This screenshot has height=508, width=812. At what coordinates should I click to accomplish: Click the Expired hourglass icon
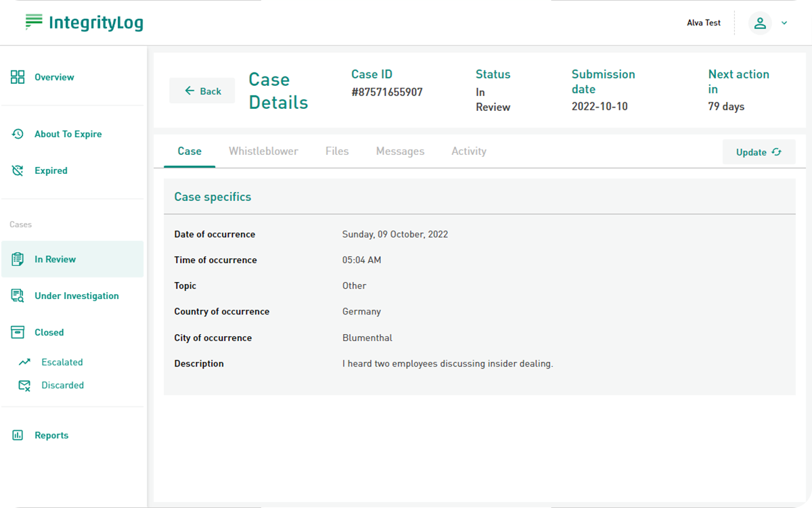click(x=18, y=170)
